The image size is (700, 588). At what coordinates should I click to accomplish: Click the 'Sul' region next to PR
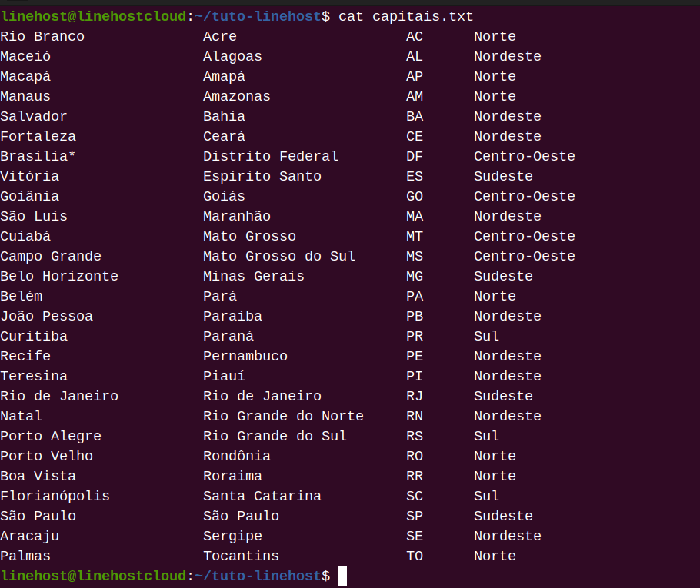point(486,336)
